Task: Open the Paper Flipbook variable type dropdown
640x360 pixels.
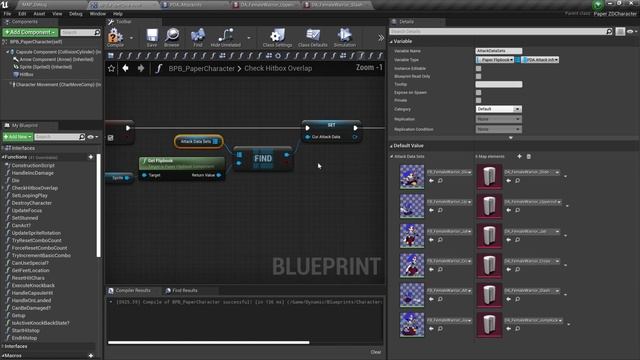Action: (x=495, y=60)
